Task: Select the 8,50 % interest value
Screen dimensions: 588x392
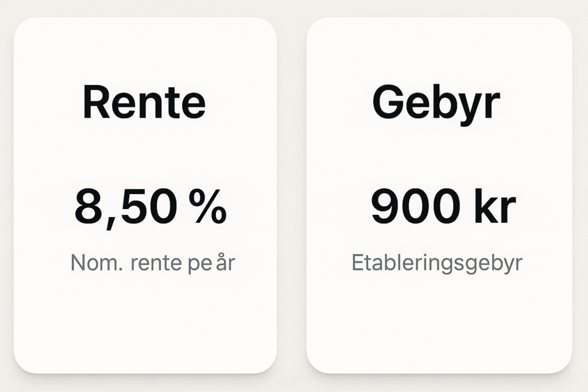Action: pos(151,208)
